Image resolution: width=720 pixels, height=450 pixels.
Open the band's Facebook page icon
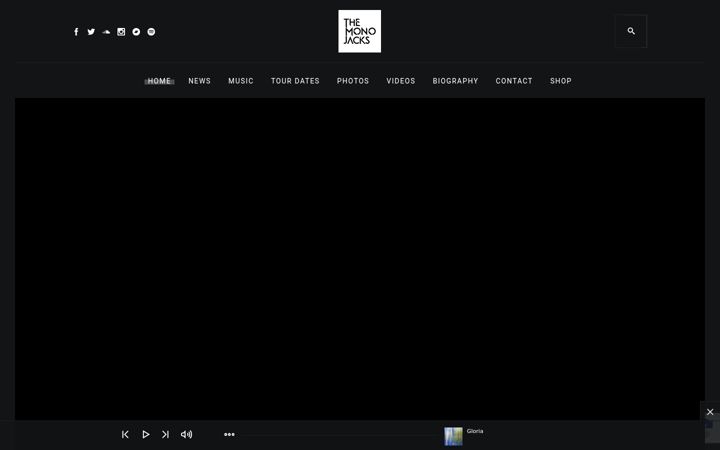pyautogui.click(x=76, y=32)
